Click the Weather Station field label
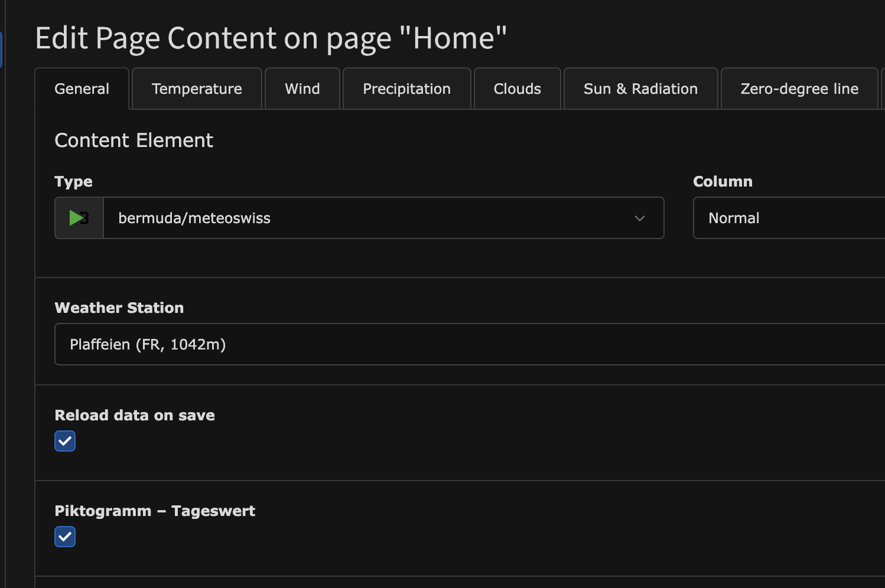 click(119, 308)
